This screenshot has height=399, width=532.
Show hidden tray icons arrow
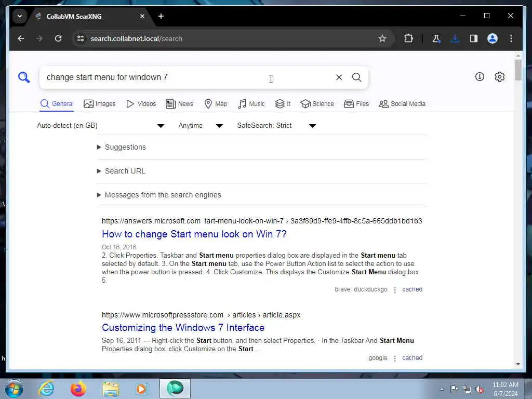(442, 389)
